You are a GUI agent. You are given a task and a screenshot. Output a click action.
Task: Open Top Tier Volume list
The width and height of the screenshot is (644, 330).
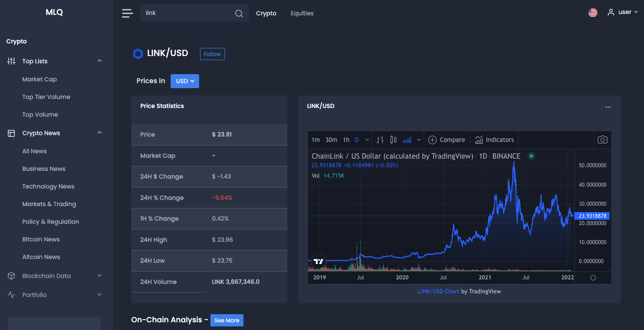tap(46, 97)
